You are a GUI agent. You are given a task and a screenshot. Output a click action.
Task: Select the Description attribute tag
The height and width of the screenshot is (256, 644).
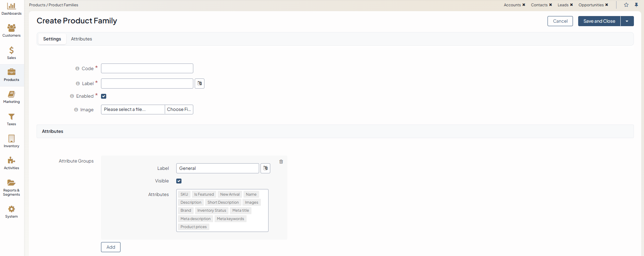[x=191, y=203]
